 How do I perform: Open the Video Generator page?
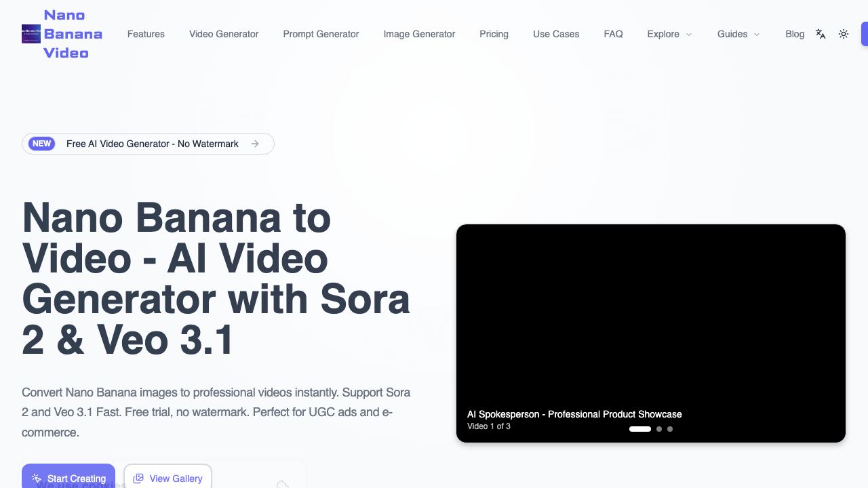(224, 34)
